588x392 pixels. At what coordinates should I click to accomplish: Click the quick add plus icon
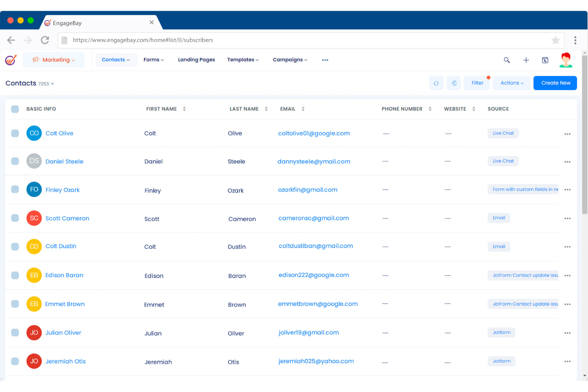(526, 60)
